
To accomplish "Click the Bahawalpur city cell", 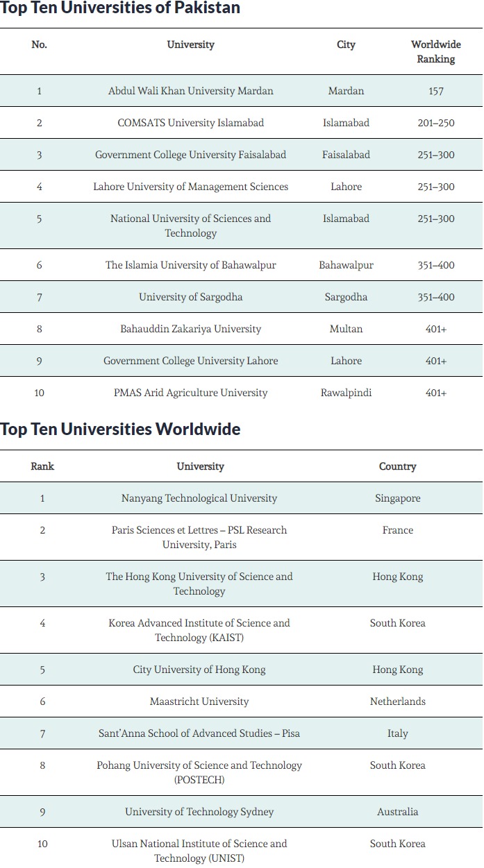I will click(346, 265).
